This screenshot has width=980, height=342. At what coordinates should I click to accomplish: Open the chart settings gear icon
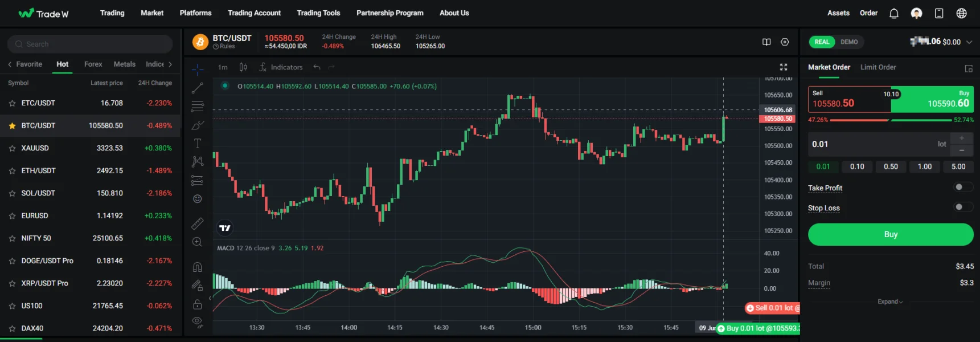(785, 42)
